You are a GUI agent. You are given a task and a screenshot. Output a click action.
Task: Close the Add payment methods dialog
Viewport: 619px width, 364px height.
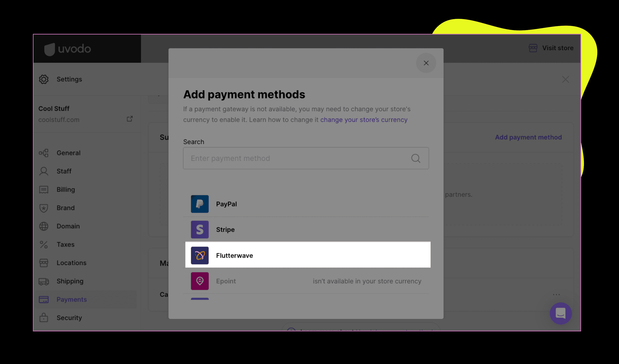pos(426,63)
